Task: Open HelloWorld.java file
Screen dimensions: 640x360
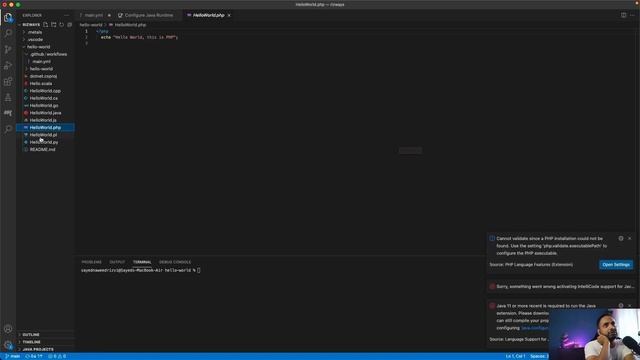Action: [45, 113]
